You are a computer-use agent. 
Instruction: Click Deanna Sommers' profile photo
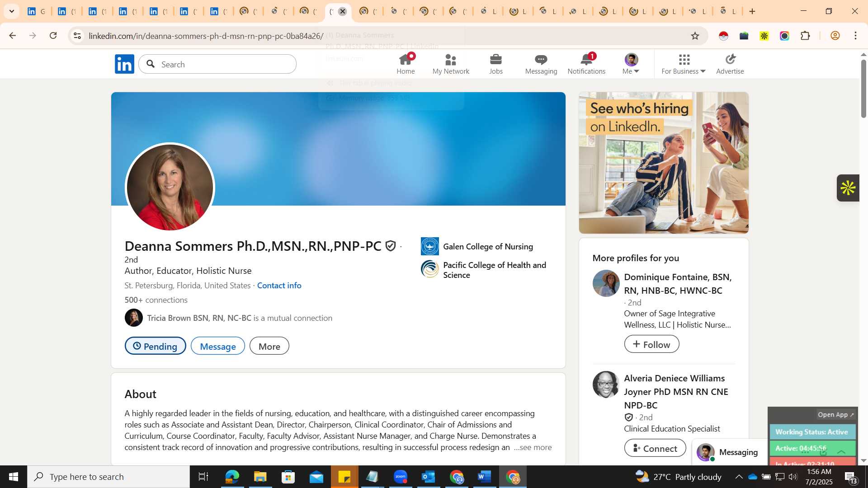coord(170,187)
